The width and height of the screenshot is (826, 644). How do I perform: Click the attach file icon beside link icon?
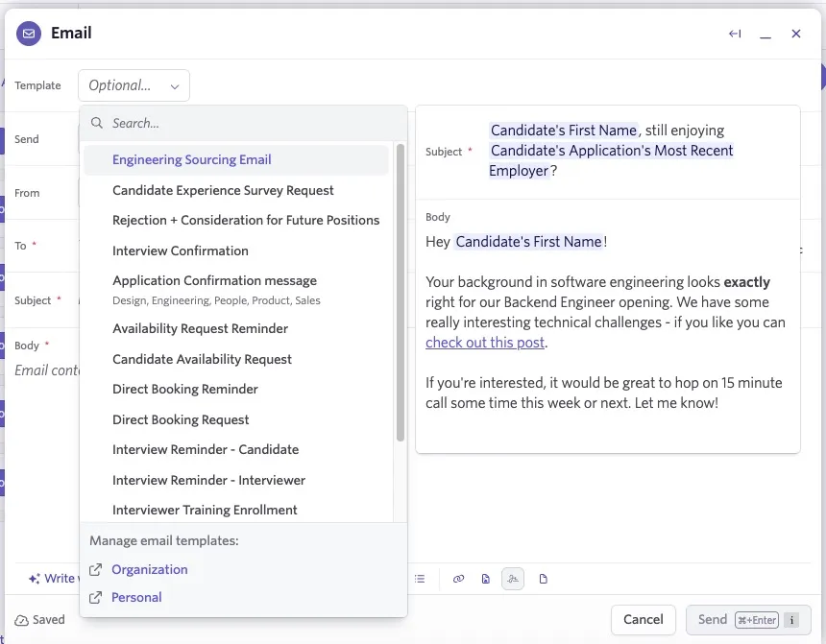[486, 579]
